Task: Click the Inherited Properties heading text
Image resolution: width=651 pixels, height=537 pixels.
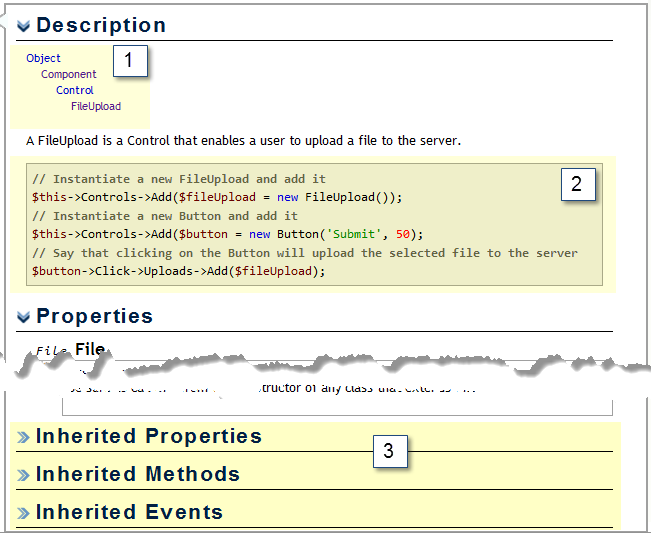Action: point(149,436)
